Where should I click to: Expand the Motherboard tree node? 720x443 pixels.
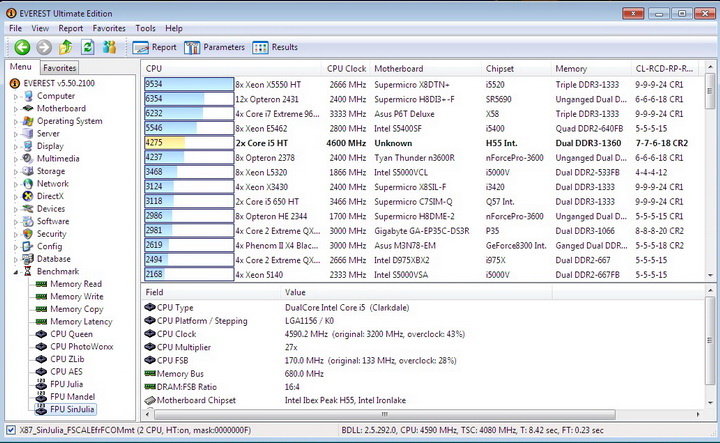tap(15, 109)
